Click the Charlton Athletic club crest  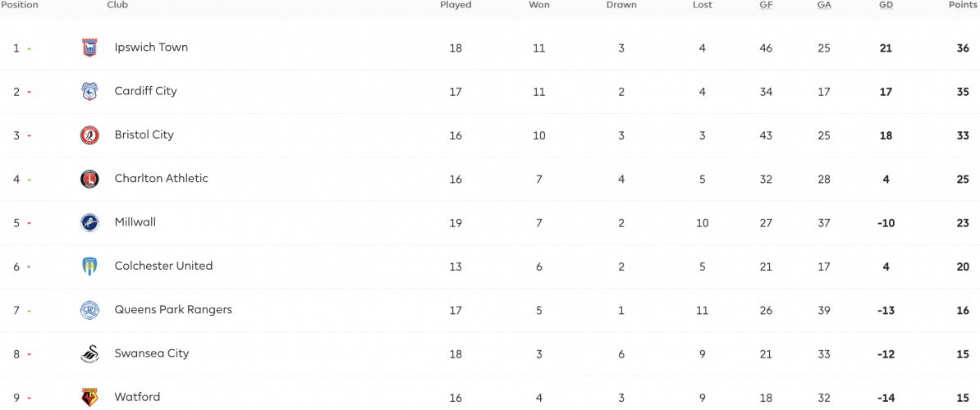click(x=89, y=179)
